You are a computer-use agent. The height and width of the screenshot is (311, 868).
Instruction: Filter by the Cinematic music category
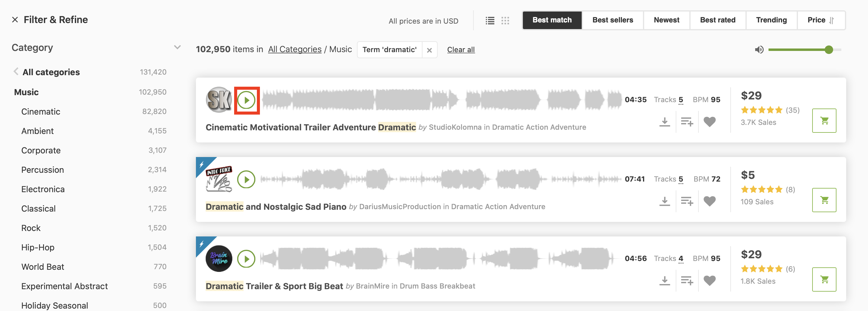41,112
